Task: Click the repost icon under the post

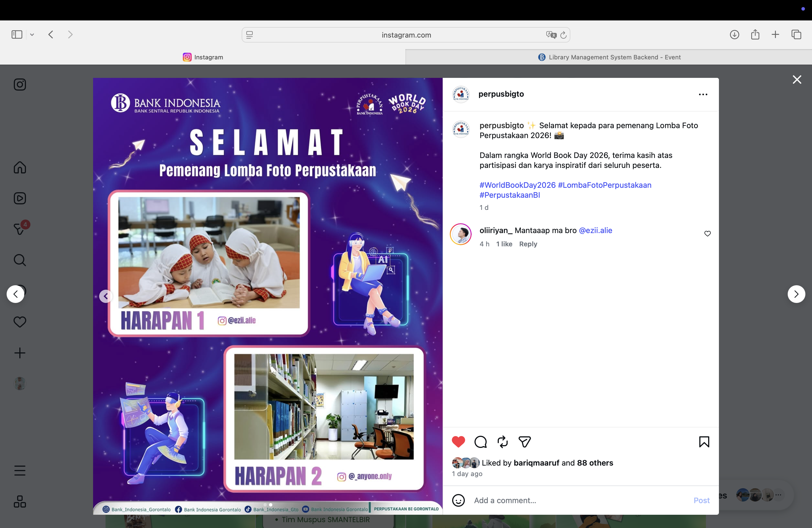Action: 503,442
